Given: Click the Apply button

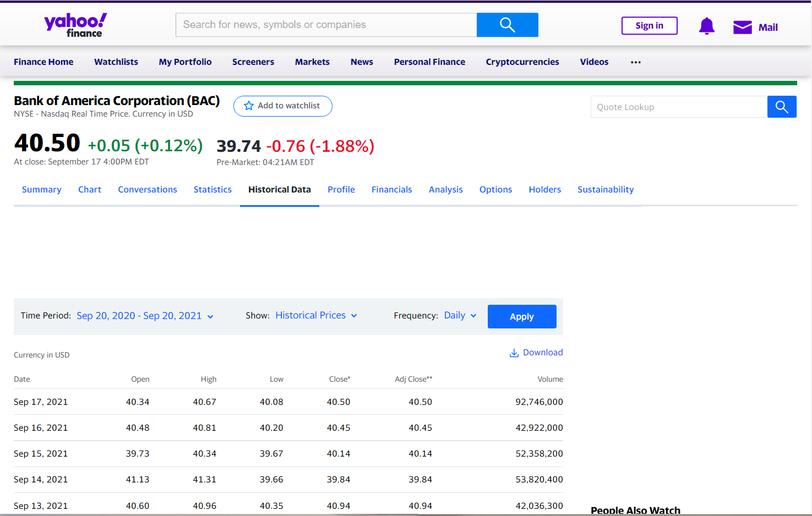Looking at the screenshot, I should pyautogui.click(x=522, y=316).
